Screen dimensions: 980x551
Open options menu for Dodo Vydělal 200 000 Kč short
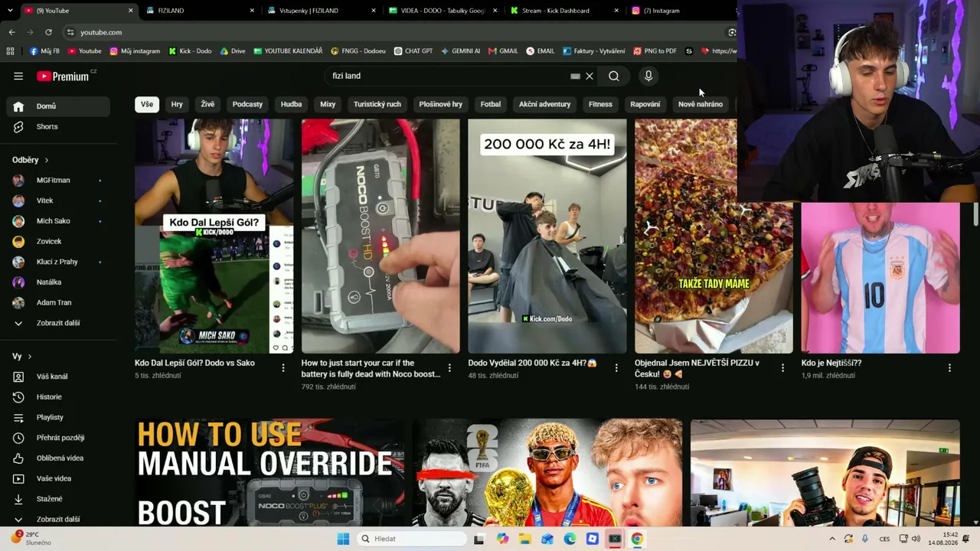pos(616,368)
